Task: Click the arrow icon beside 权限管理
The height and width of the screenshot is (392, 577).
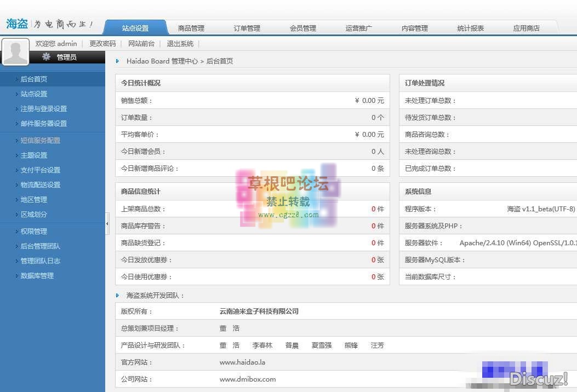Action: click(15, 231)
